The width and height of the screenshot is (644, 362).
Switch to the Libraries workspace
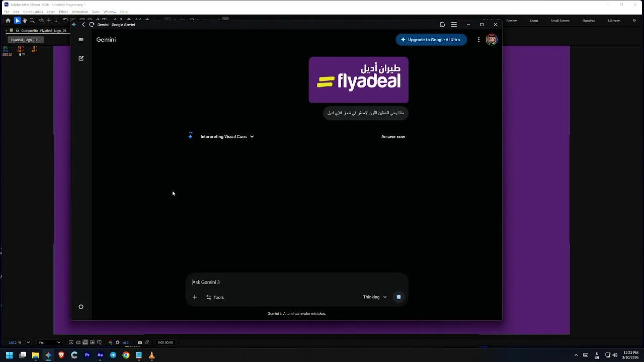[x=614, y=21]
